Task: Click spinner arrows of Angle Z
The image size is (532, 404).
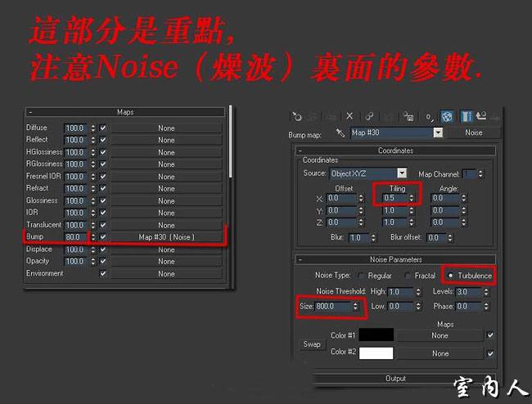Action: click(464, 222)
